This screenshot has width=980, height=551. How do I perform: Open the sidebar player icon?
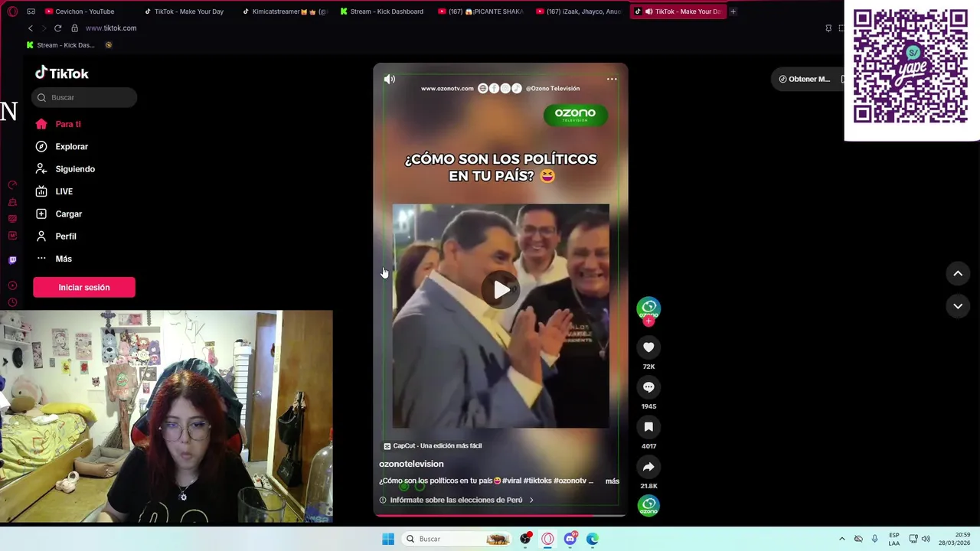click(x=12, y=285)
